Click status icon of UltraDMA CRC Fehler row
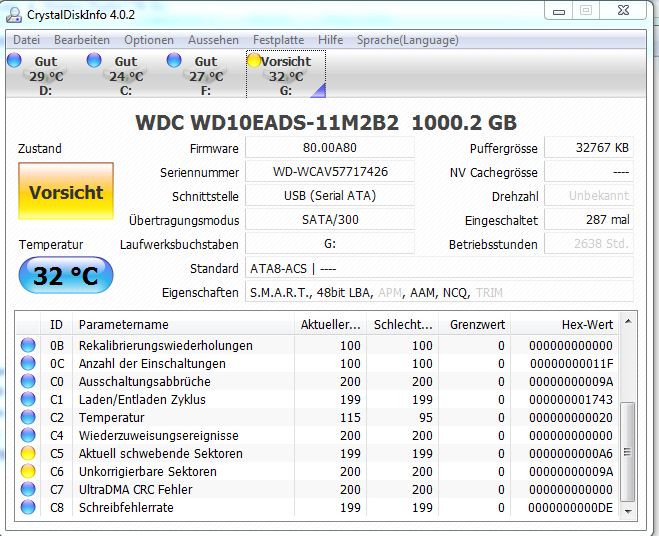The image size is (659, 536). [x=28, y=489]
